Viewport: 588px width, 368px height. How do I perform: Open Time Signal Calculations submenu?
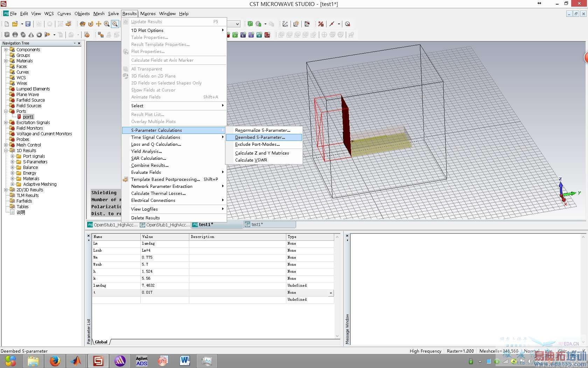click(174, 137)
